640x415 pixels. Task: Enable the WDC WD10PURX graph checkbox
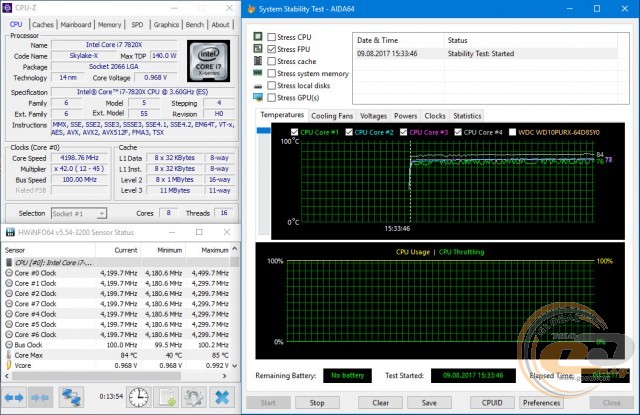(512, 132)
